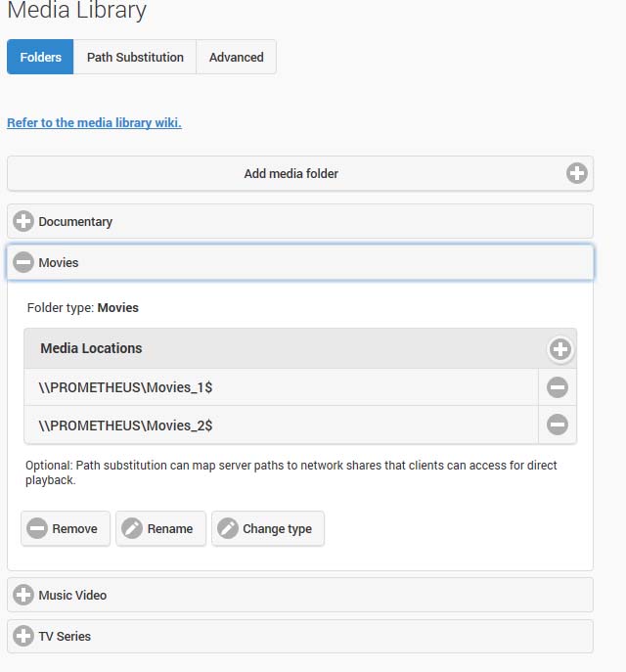The width and height of the screenshot is (626, 672).
Task: Remove the Movies_2$ location via minus icon
Action: (558, 425)
